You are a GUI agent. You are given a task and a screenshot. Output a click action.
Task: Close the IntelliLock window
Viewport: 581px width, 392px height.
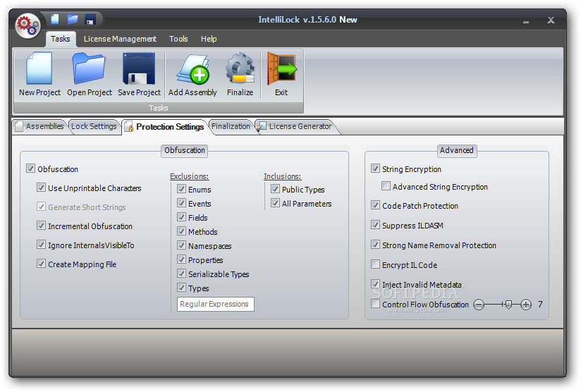click(551, 20)
